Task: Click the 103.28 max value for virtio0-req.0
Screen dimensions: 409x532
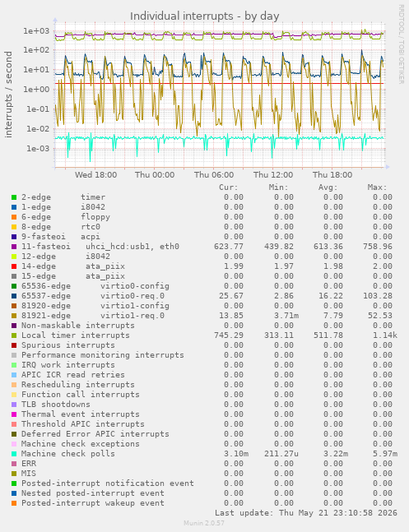Action: (x=377, y=295)
